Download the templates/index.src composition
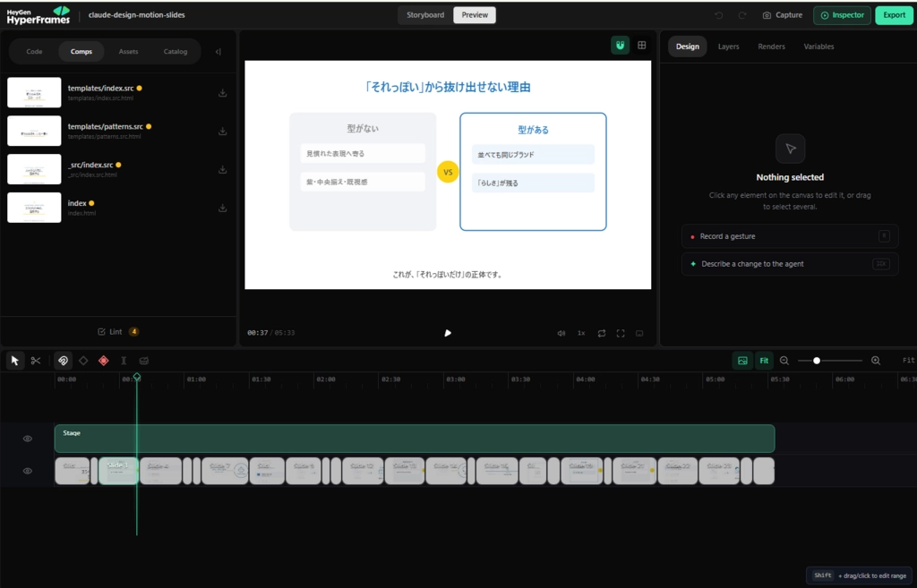Viewport: 917px width, 588px height. pyautogui.click(x=223, y=93)
